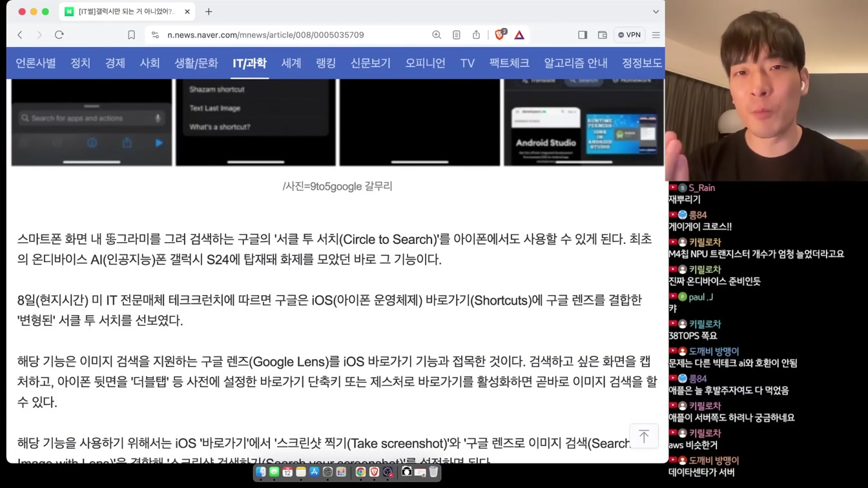Open System Settings in the Dock
The width and height of the screenshot is (868, 488).
point(327,472)
